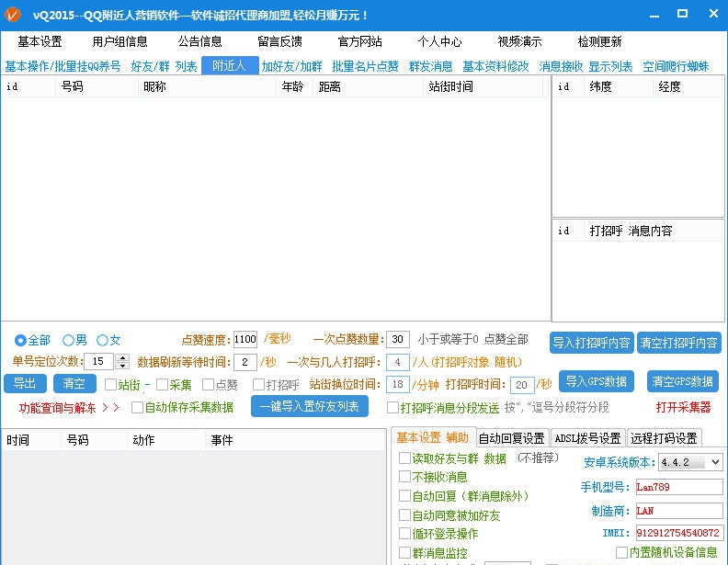Select the 全部 radio button
The image size is (728, 565).
(20, 341)
